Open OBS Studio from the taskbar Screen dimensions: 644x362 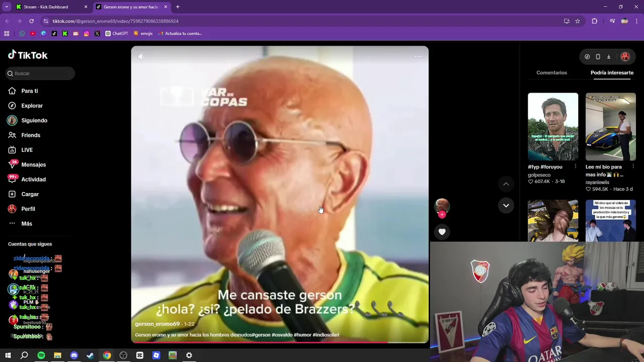pos(123,355)
